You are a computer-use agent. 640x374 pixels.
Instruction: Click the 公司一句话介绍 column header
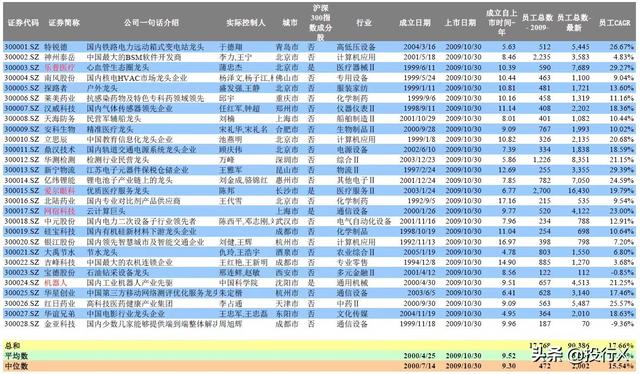click(x=151, y=23)
